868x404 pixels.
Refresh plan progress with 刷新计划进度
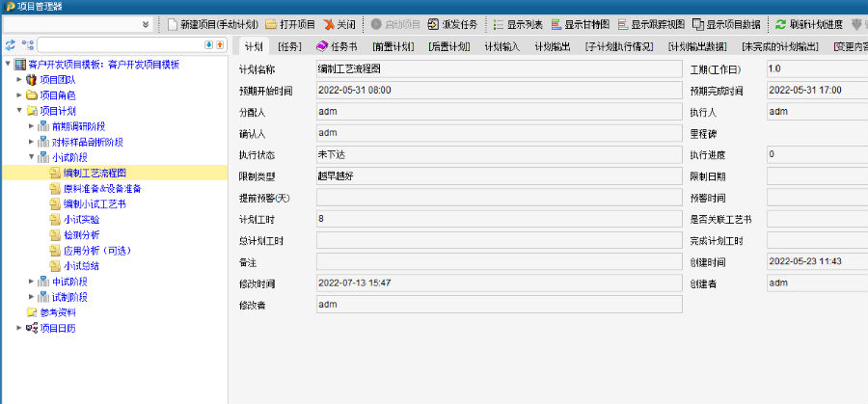click(x=809, y=24)
